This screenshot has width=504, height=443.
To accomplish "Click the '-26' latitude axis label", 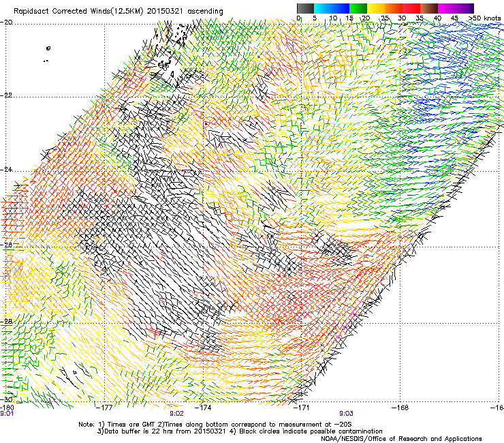I will pos(6,245).
